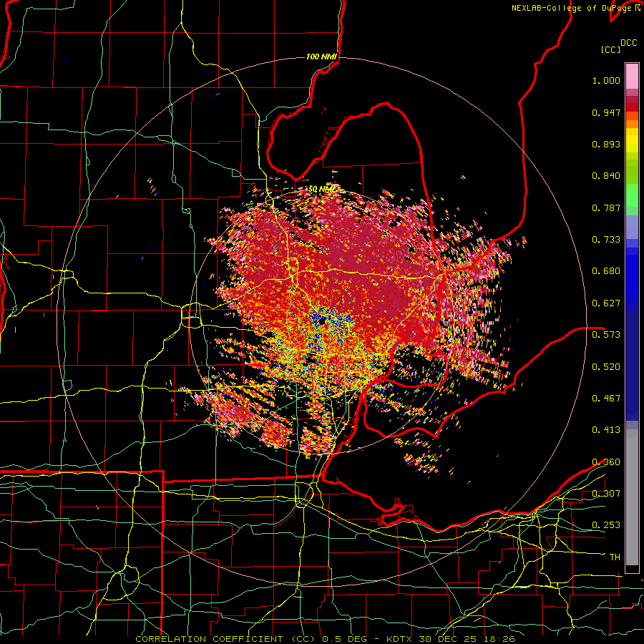
Task: Select the 0.573 scale value
Action: point(606,335)
